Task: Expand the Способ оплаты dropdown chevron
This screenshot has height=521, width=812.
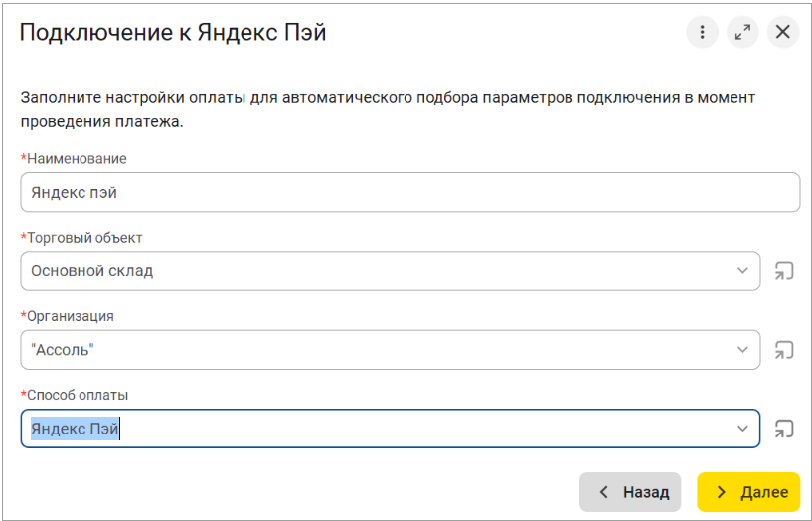Action: pyautogui.click(x=742, y=429)
